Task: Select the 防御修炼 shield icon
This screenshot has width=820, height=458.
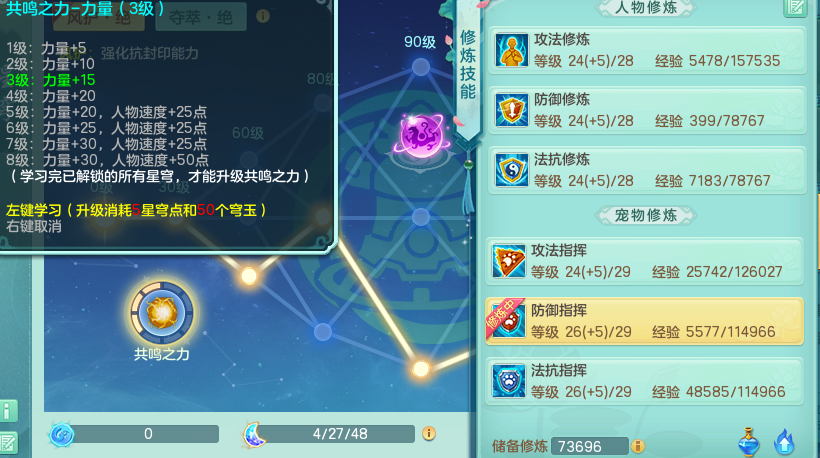Action: [x=511, y=110]
